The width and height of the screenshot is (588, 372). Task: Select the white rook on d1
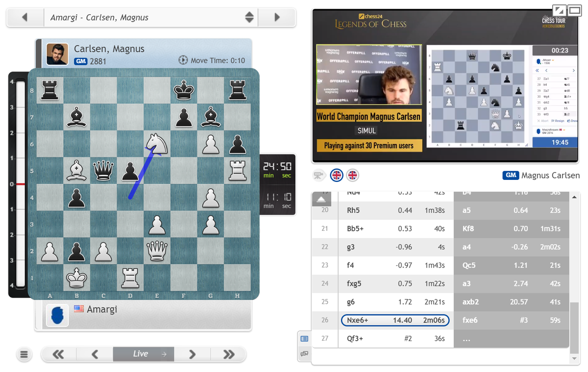point(130,279)
